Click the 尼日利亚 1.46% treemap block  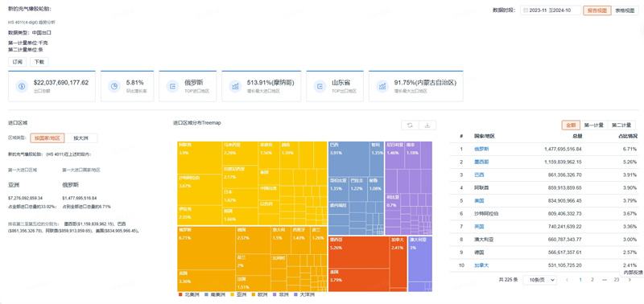coord(395,155)
